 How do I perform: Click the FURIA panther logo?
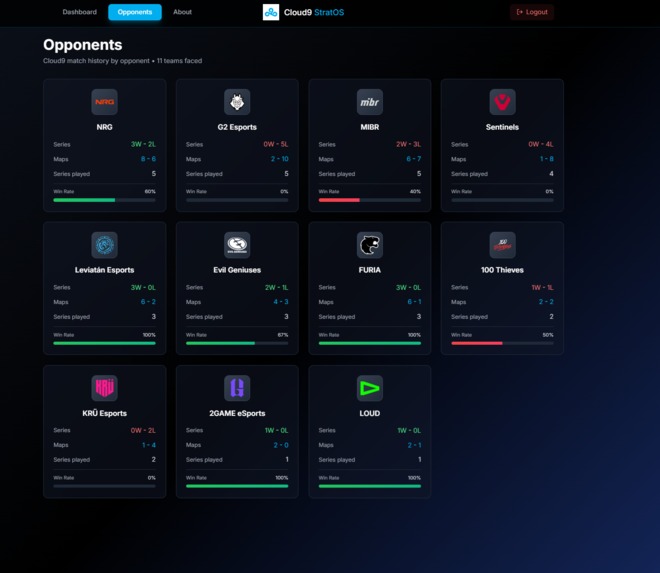point(370,245)
